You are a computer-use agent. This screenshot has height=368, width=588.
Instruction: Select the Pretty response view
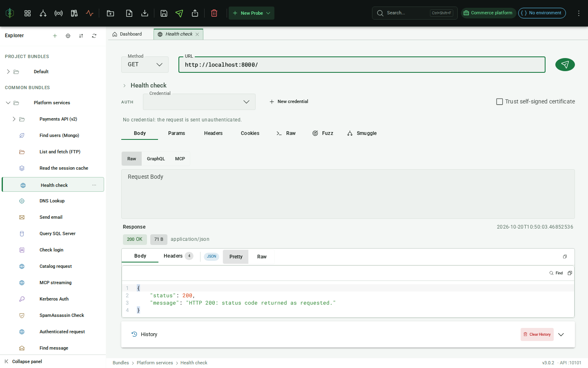click(x=236, y=257)
